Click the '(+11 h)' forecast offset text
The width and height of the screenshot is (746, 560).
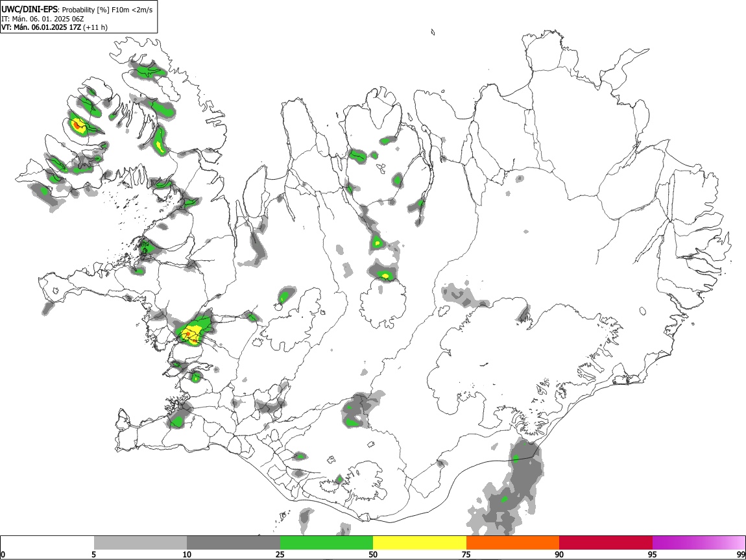click(95, 27)
